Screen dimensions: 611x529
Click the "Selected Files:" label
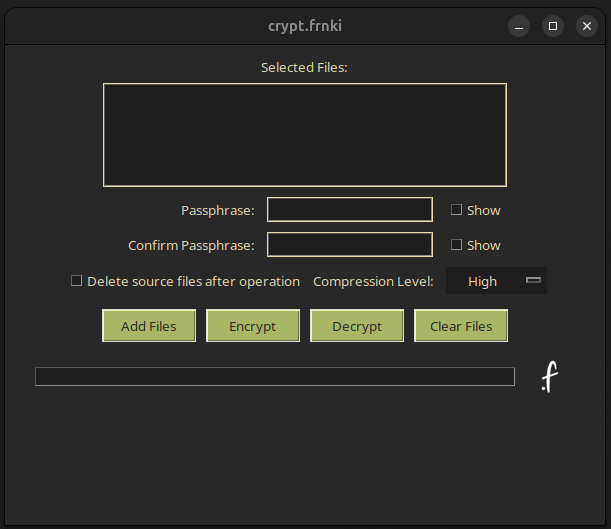[x=304, y=67]
